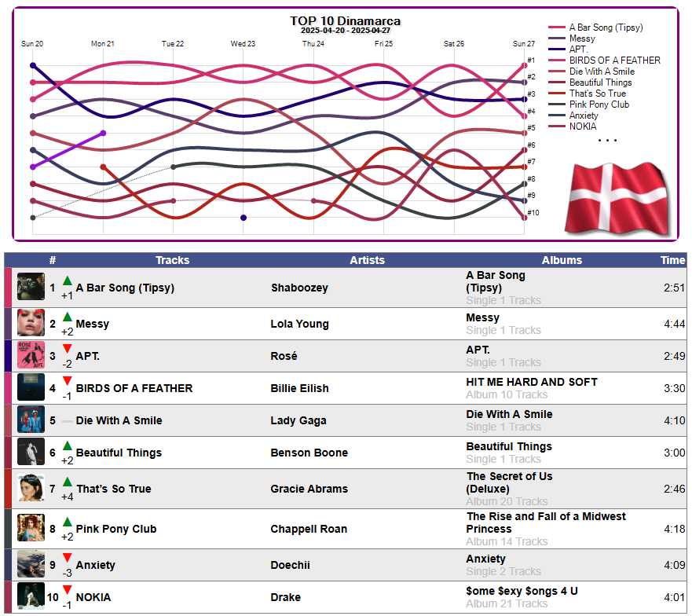This screenshot has height=616, width=692.
Task: Click album $ome $exy $ongs 4 U
Action: [x=522, y=591]
